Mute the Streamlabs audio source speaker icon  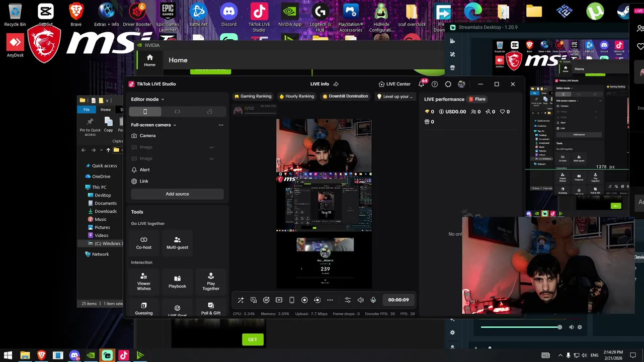[571, 327]
